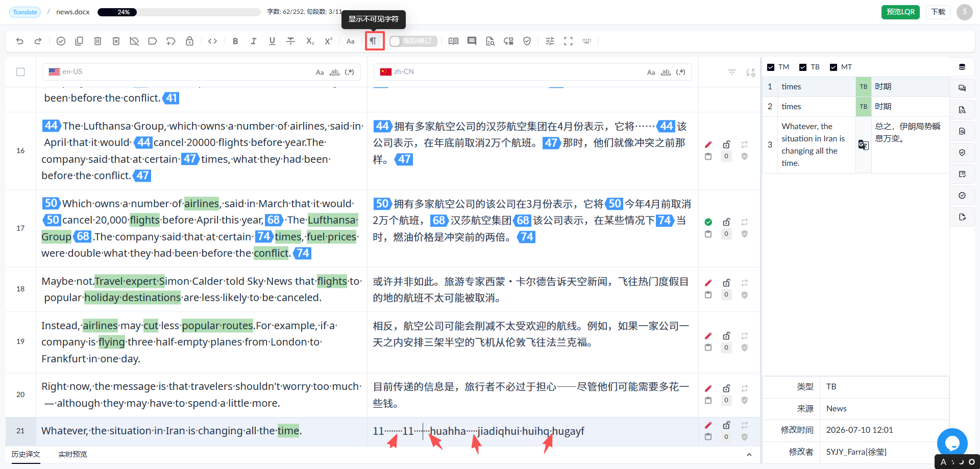Screen dimensions: 980x469
Task: Click the strikethrough formatting icon
Action: coord(290,41)
